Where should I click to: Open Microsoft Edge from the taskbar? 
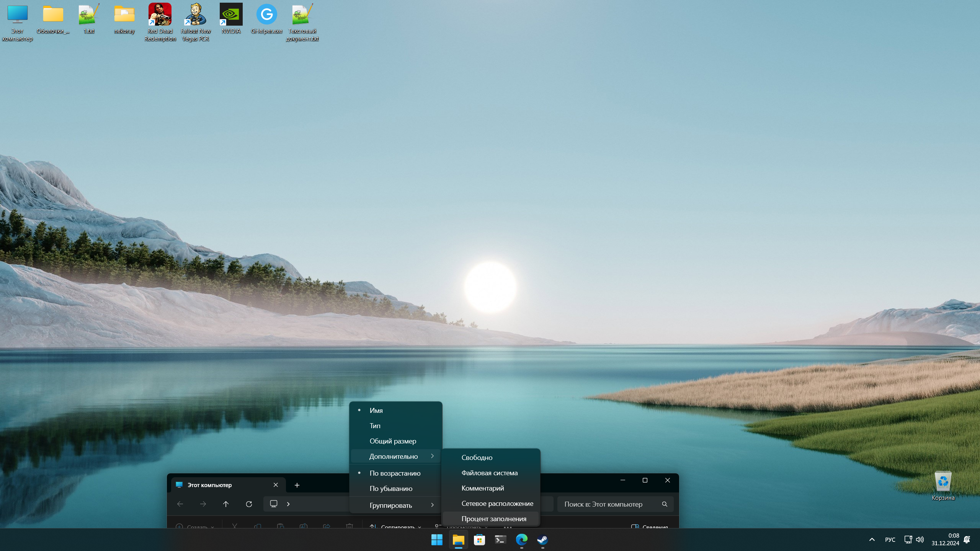521,540
